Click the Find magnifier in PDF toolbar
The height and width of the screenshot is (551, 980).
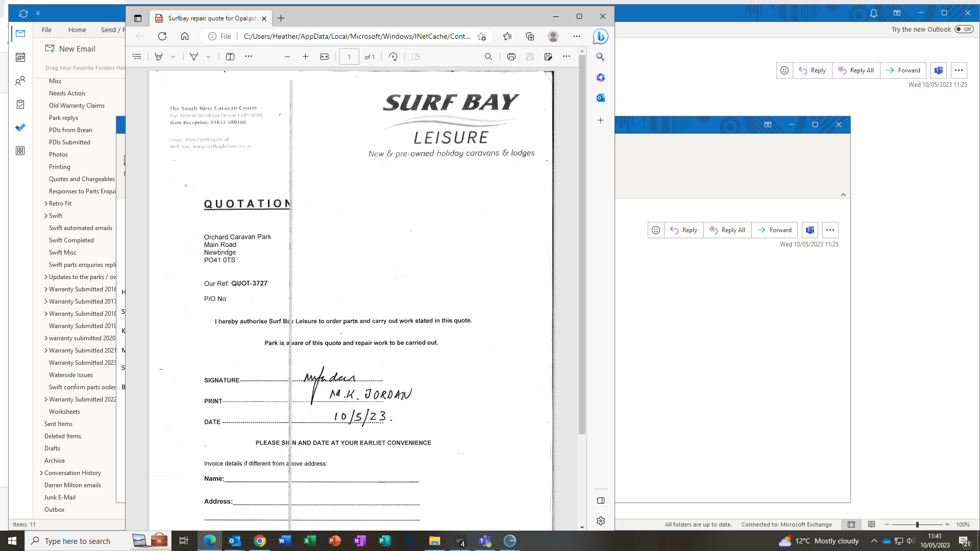tap(488, 57)
